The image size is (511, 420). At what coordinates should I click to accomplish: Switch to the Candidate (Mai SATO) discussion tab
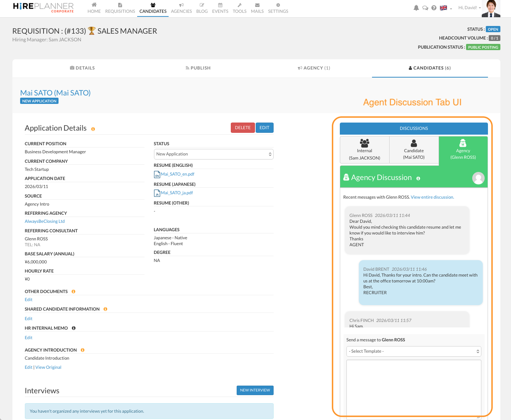pos(414,150)
